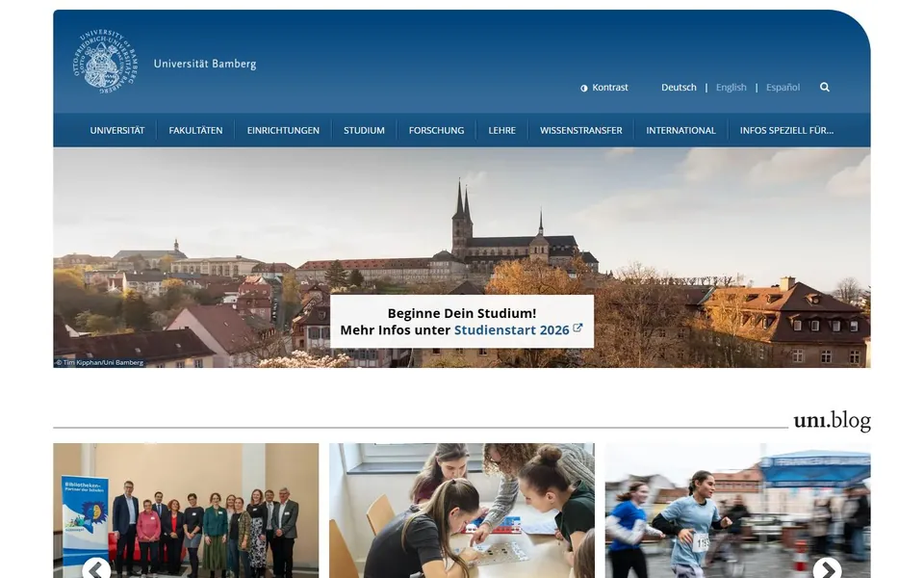Click the external link icon after Studienstart 2026
Image resolution: width=924 pixels, height=578 pixels.
coord(577,328)
